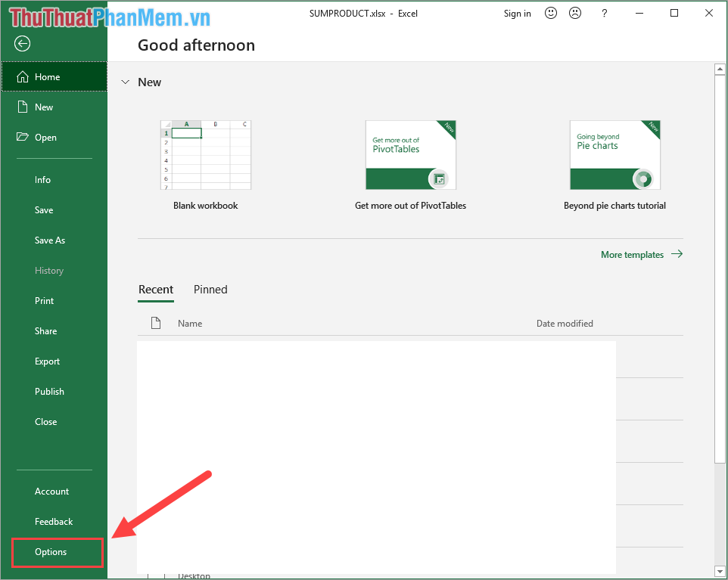Click the Help question mark icon

pyautogui.click(x=604, y=13)
